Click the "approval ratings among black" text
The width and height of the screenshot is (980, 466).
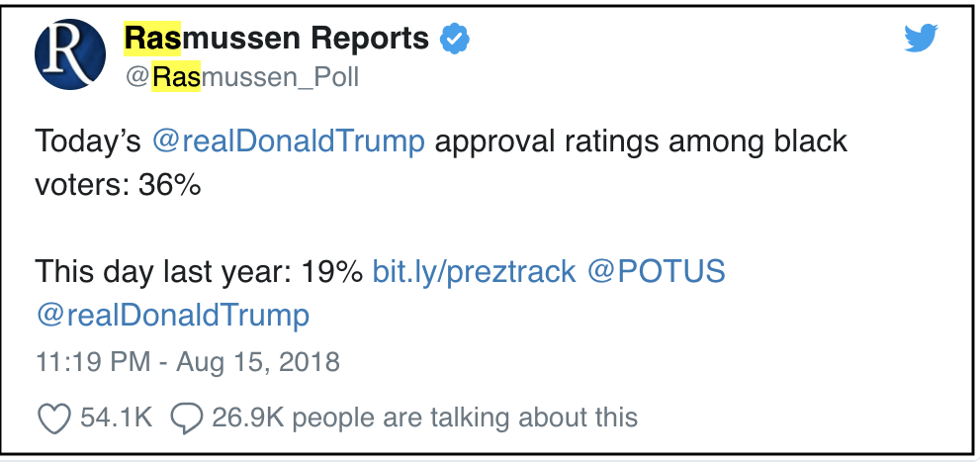click(641, 141)
